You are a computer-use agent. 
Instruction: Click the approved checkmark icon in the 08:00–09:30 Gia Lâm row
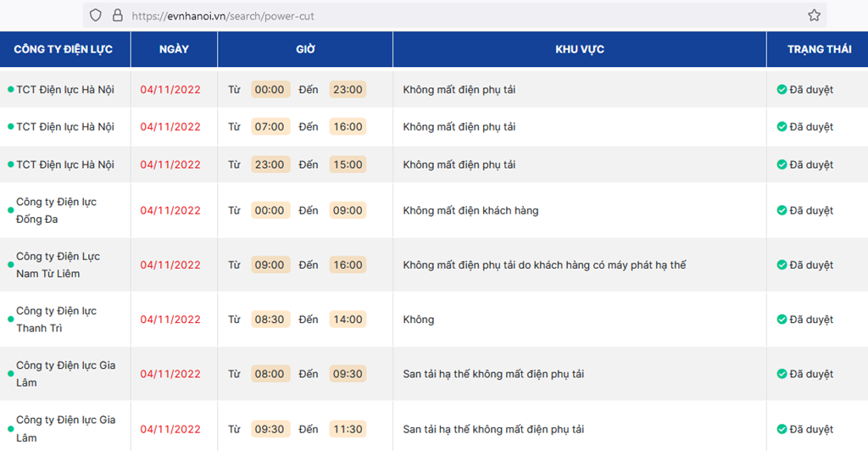pos(782,374)
